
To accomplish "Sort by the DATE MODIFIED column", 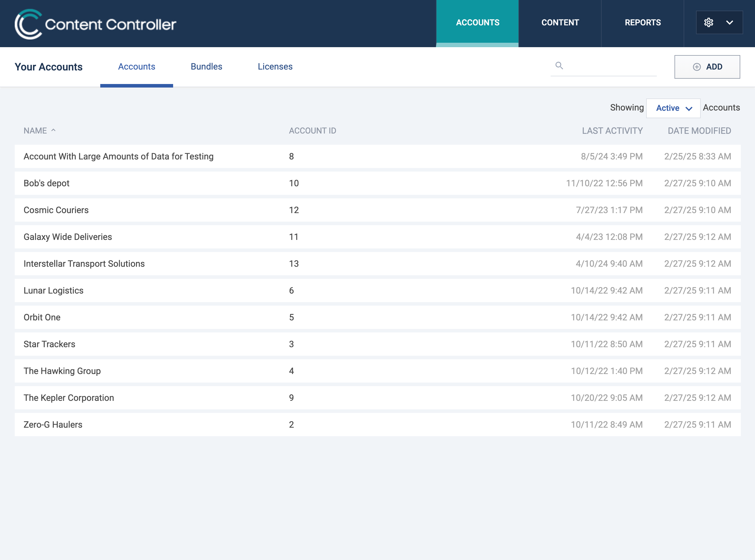I will pyautogui.click(x=699, y=131).
